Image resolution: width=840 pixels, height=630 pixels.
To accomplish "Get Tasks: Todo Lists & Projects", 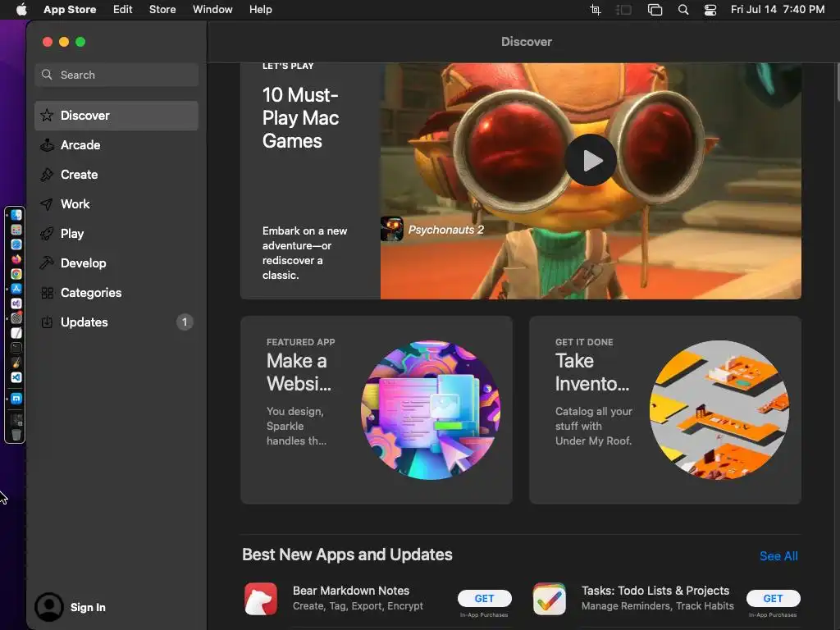I will coord(773,598).
